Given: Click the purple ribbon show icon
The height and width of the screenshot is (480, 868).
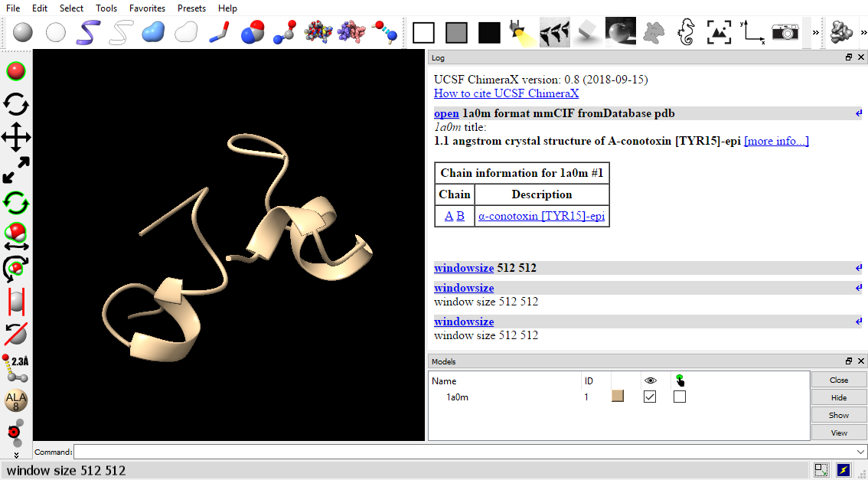Looking at the screenshot, I should 89,32.
